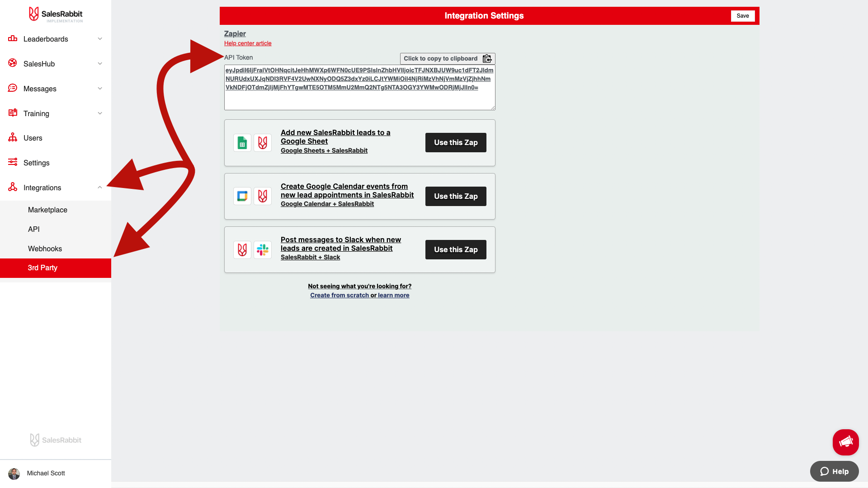This screenshot has height=488, width=868.
Task: Select the 3rd Party submenu item
Action: click(x=56, y=268)
